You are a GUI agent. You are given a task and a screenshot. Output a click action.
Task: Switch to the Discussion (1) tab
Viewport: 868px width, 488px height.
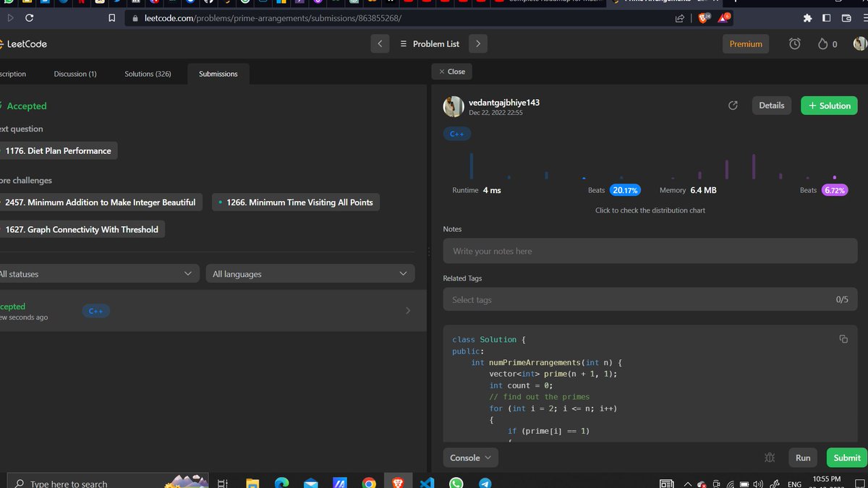pyautogui.click(x=75, y=74)
